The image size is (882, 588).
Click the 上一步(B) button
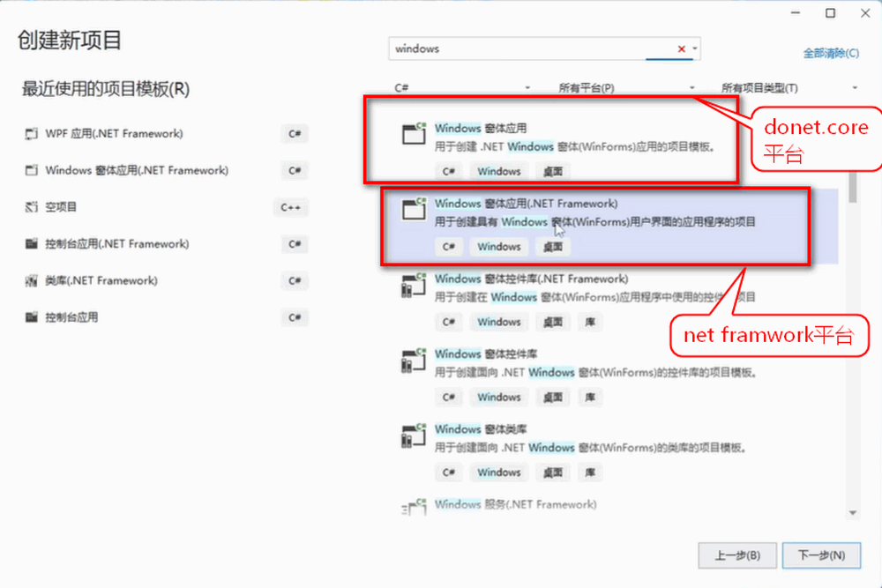pos(737,555)
